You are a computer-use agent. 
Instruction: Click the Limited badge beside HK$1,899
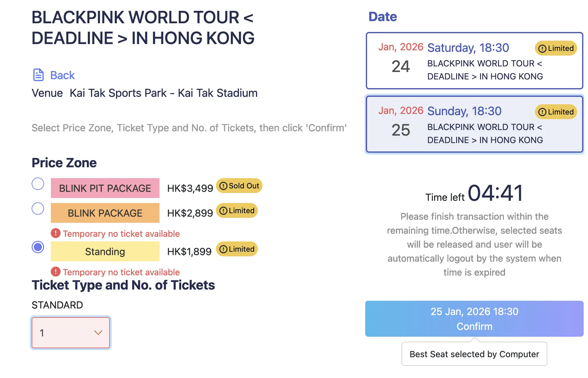pos(237,249)
